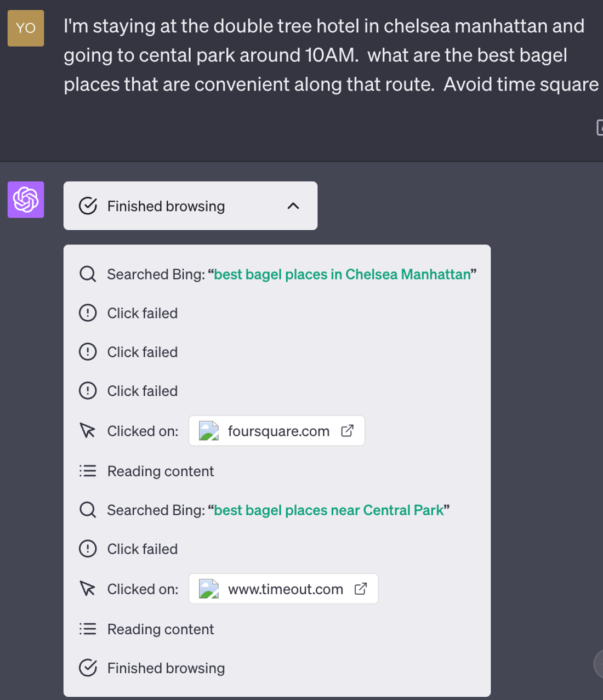Click the foursquare.com source chip
Screen dimensions: 603x700
(x=278, y=431)
